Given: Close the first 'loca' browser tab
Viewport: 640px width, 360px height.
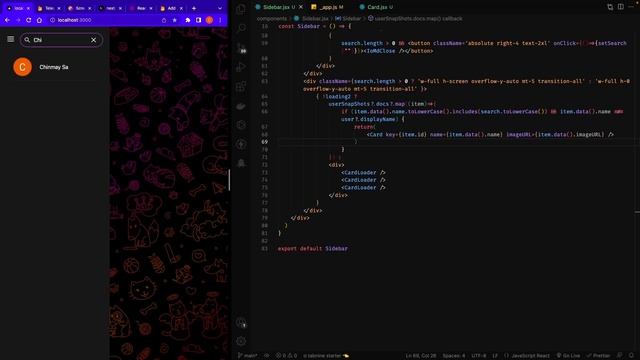Looking at the screenshot, I should coord(28,8).
